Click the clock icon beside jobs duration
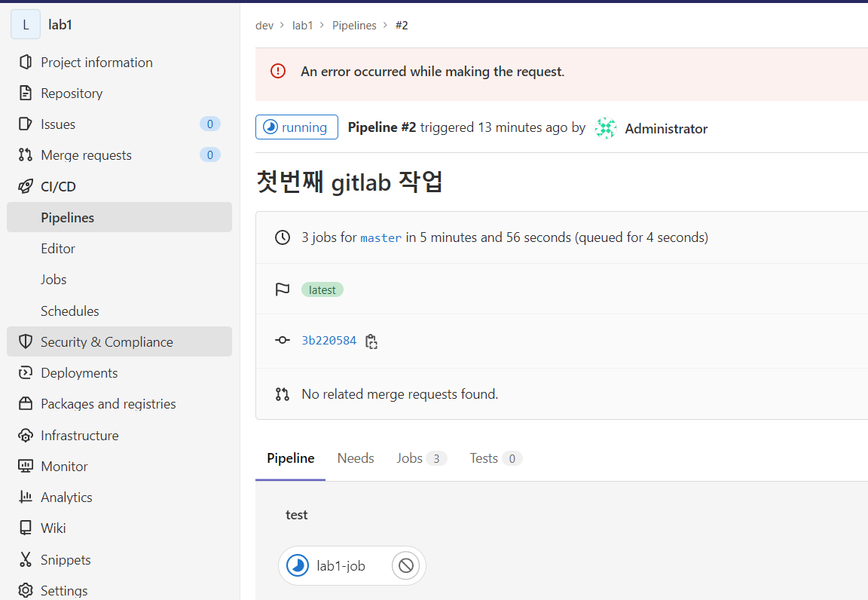This screenshot has width=868, height=600. 283,237
